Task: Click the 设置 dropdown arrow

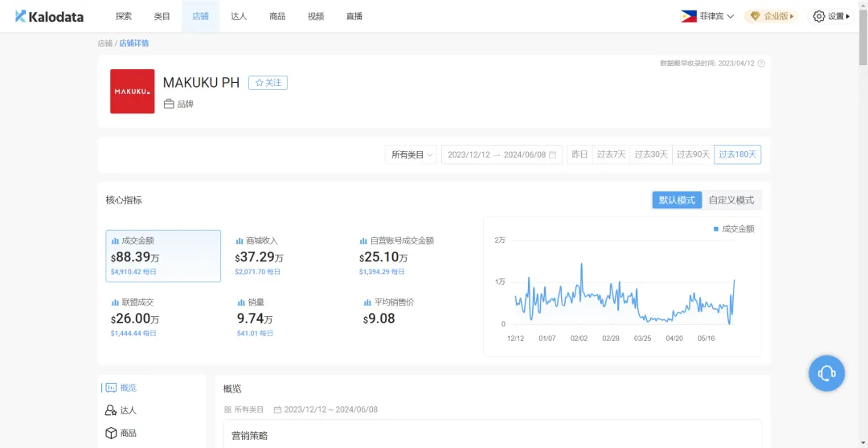Action: coord(848,17)
